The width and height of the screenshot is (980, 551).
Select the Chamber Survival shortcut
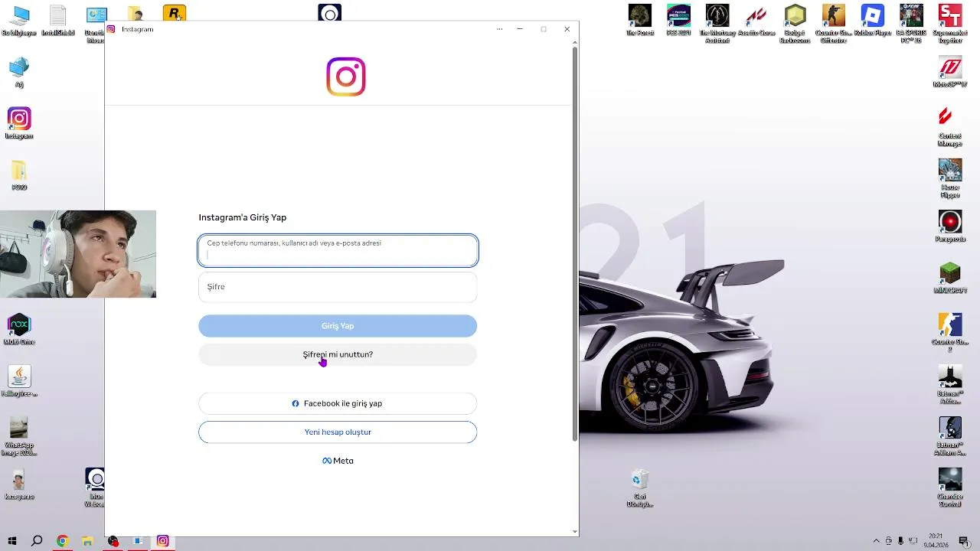click(950, 487)
